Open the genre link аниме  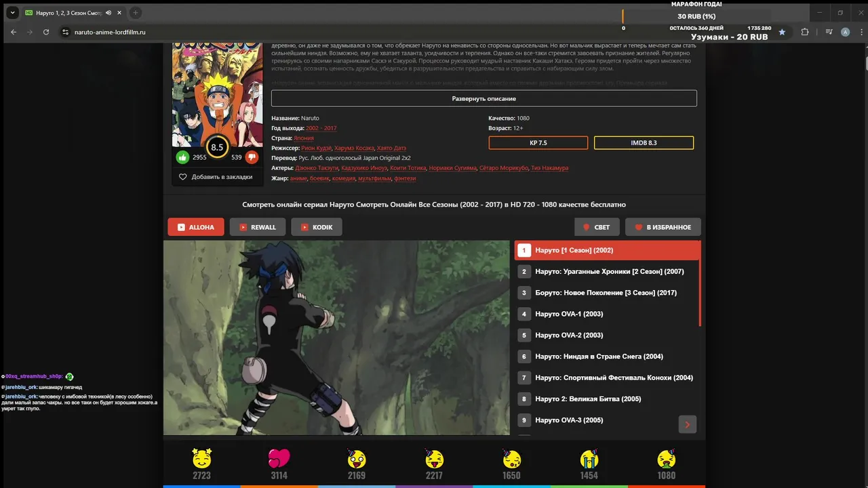298,178
